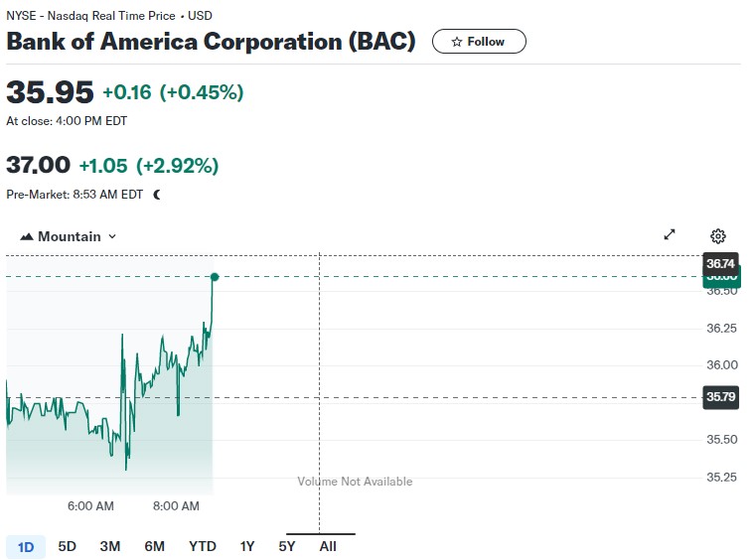
Task: Select the 3M time range
Action: point(110,546)
